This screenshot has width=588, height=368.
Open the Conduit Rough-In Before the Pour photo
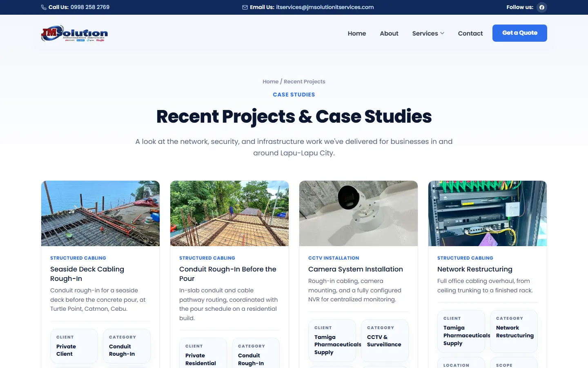[229, 213]
